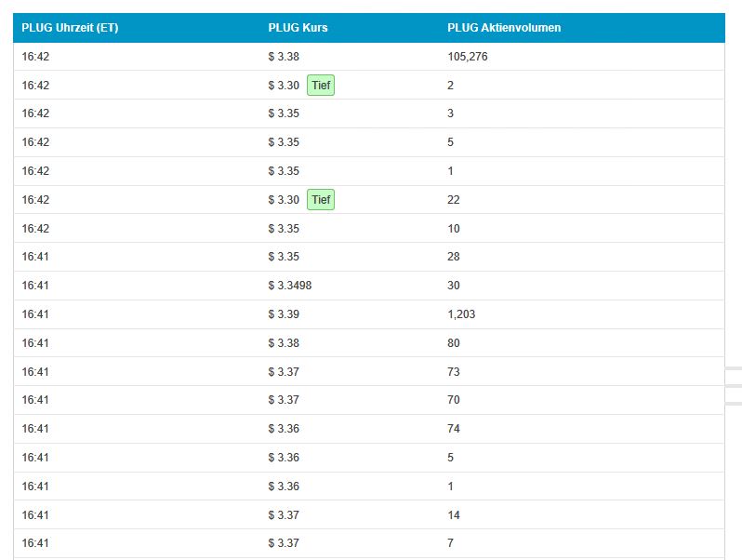
Task: Select the price $ 3.35 in the volume 28 row
Action: pyautogui.click(x=284, y=256)
